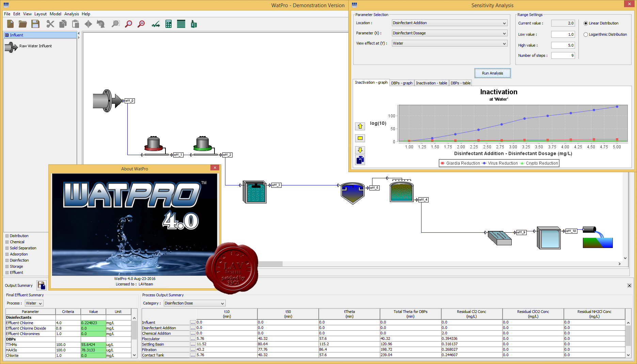The image size is (637, 364).
Task: Collapse the palette with the left arrow
Action: click(79, 33)
